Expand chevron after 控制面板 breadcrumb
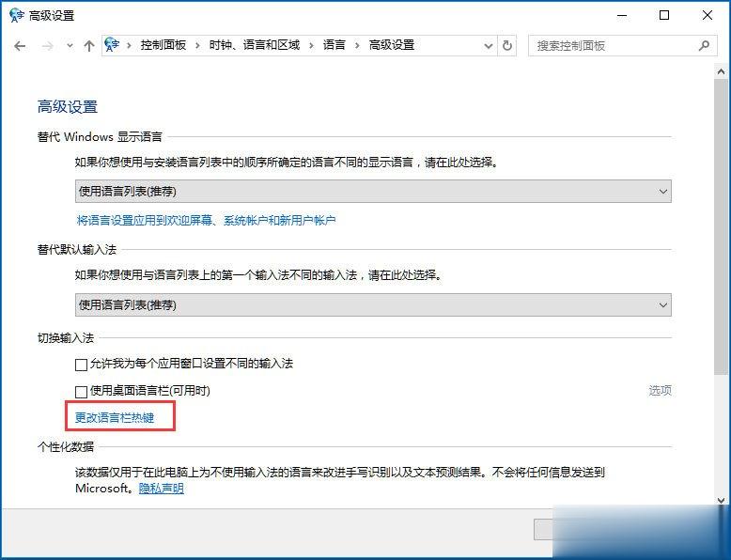Screen dimensions: 731x560 click(197, 45)
